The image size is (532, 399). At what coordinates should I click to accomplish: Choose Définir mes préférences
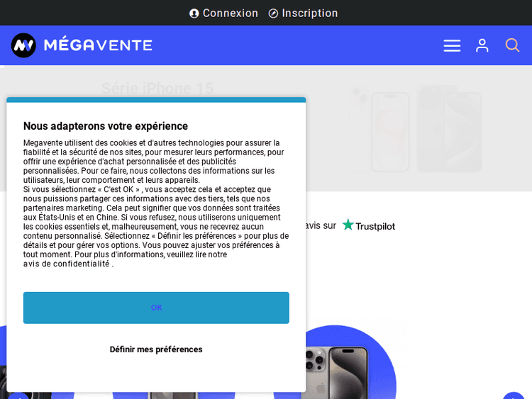tap(156, 349)
